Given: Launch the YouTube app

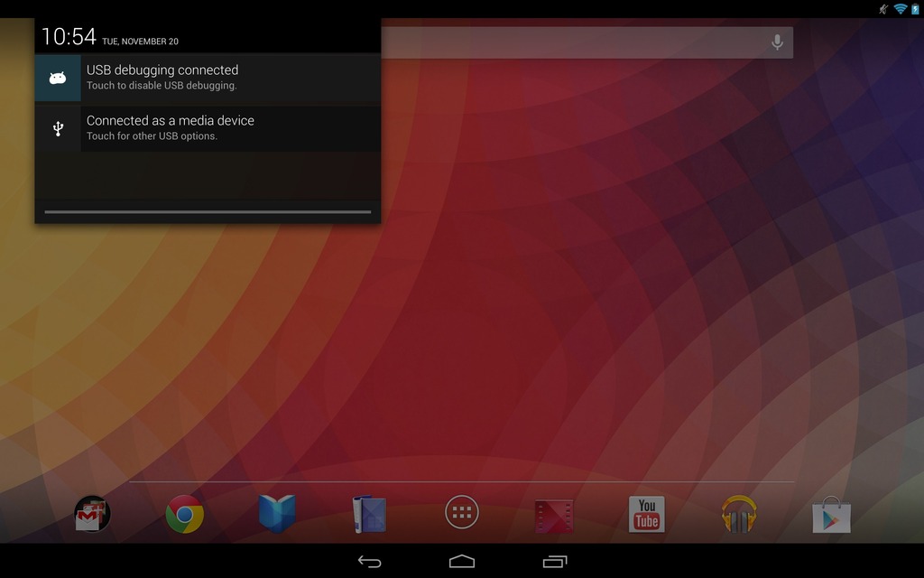Looking at the screenshot, I should [646, 514].
